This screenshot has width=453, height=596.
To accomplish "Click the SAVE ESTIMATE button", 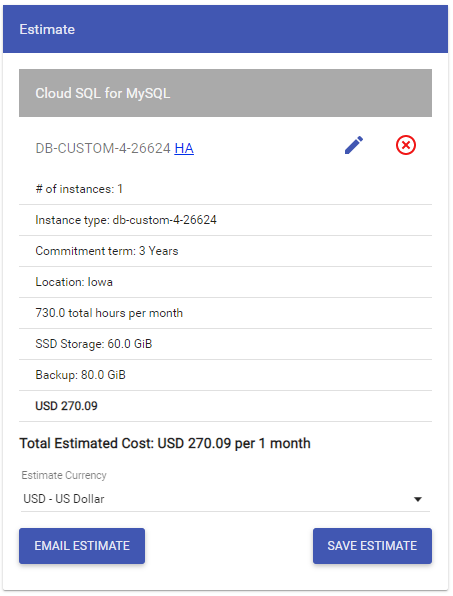I will pos(372,545).
